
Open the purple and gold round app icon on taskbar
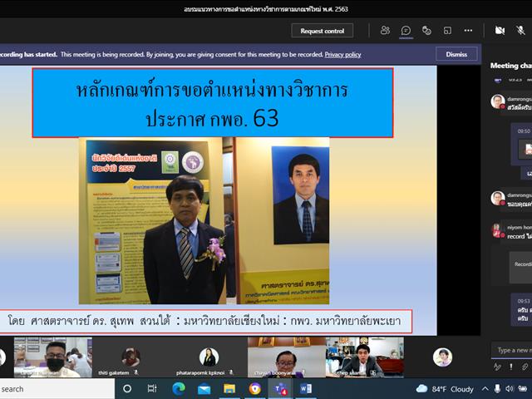pyautogui.click(x=255, y=388)
